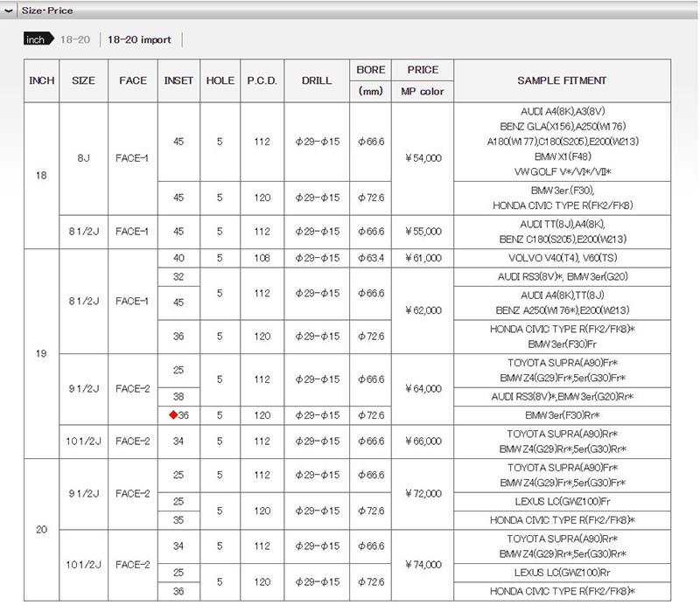
Task: Click the DRILL column header
Action: click(317, 80)
